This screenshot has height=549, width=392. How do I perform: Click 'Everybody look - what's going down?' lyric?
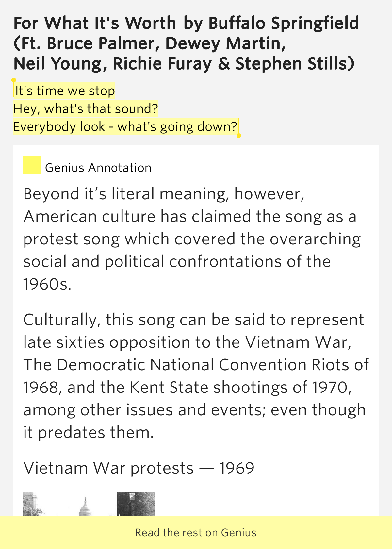click(125, 127)
